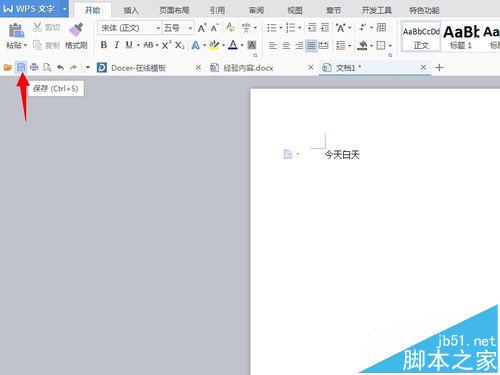
Task: Click the Chinese layout A icon
Action: [x=340, y=28]
